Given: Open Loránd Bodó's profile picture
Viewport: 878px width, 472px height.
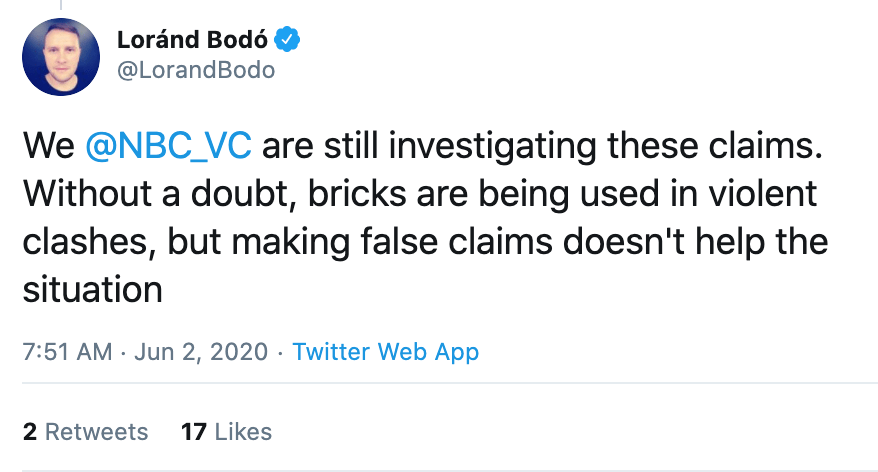Looking at the screenshot, I should [61, 57].
